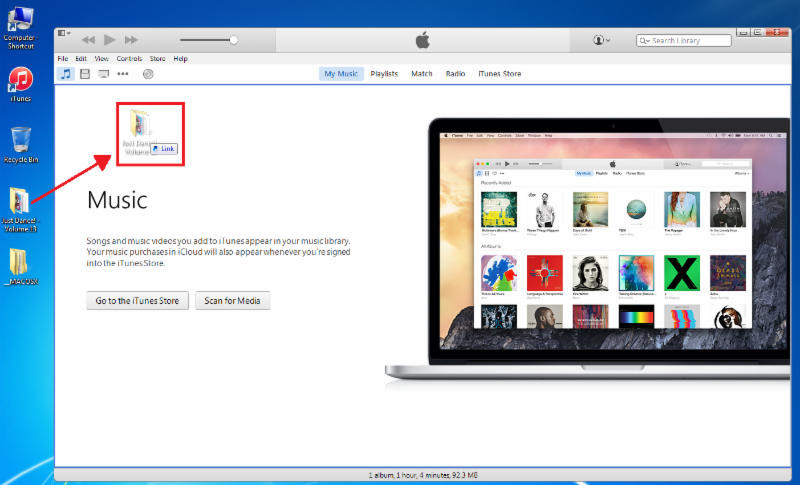Select the Recycle Bin desktop icon

click(x=20, y=141)
